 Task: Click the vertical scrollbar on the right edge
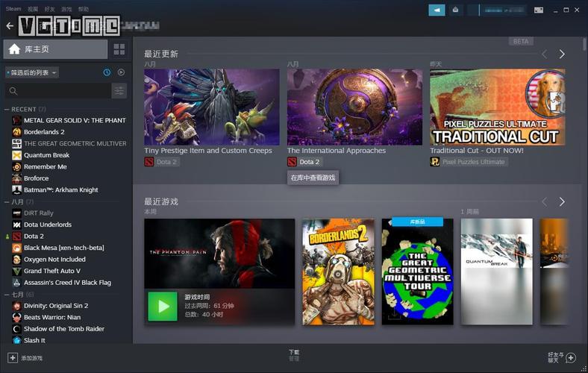[584, 44]
